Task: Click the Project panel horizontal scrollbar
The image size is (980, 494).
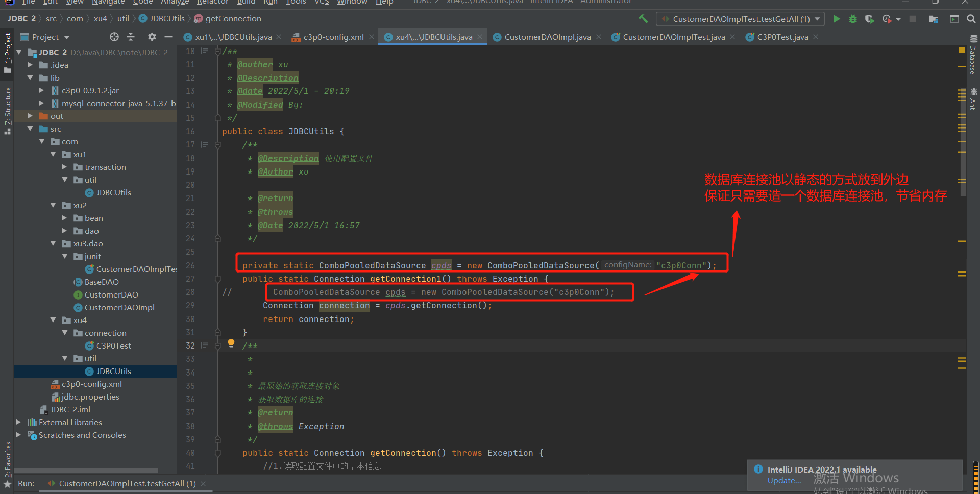Action: click(86, 471)
